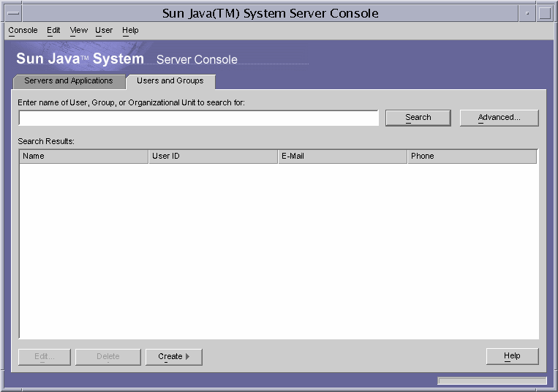Switch to Servers and Applications tab

coord(69,81)
